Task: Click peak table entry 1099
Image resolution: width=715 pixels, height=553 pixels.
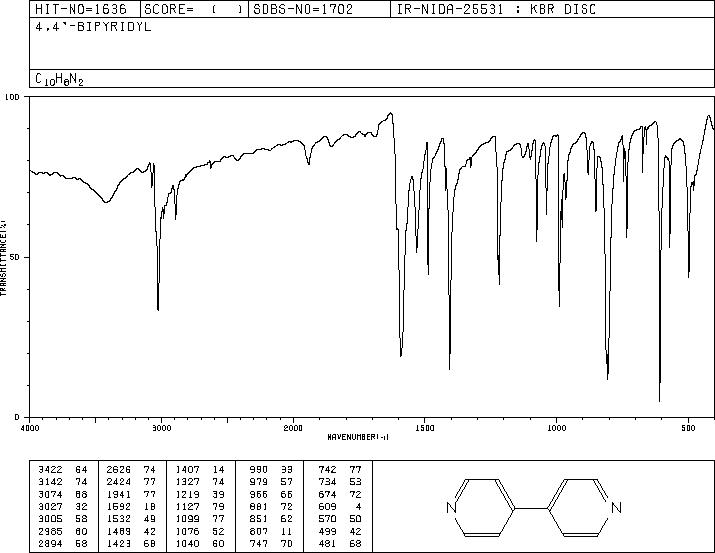Action: coord(187,519)
